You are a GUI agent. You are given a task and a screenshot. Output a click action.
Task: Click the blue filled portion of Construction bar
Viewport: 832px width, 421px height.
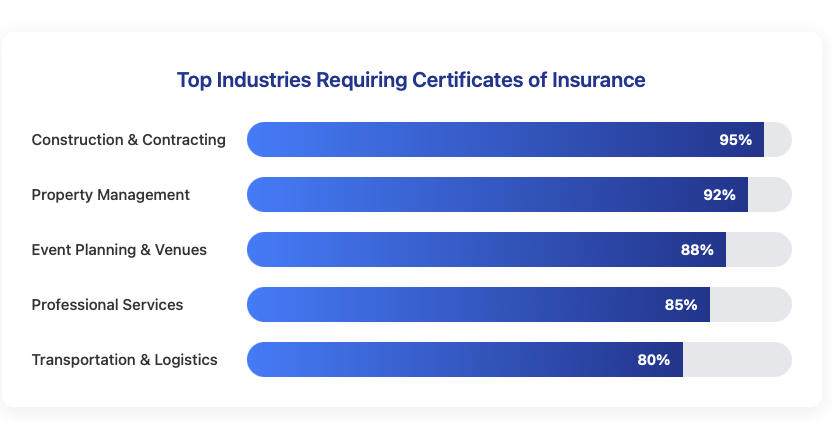click(480, 140)
